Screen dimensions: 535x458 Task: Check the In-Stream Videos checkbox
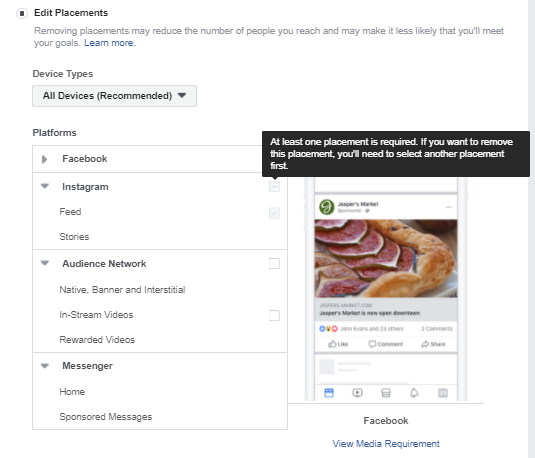(x=274, y=315)
